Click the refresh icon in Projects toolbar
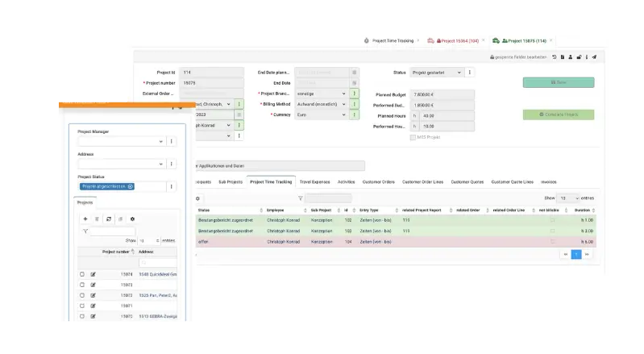 click(x=109, y=219)
